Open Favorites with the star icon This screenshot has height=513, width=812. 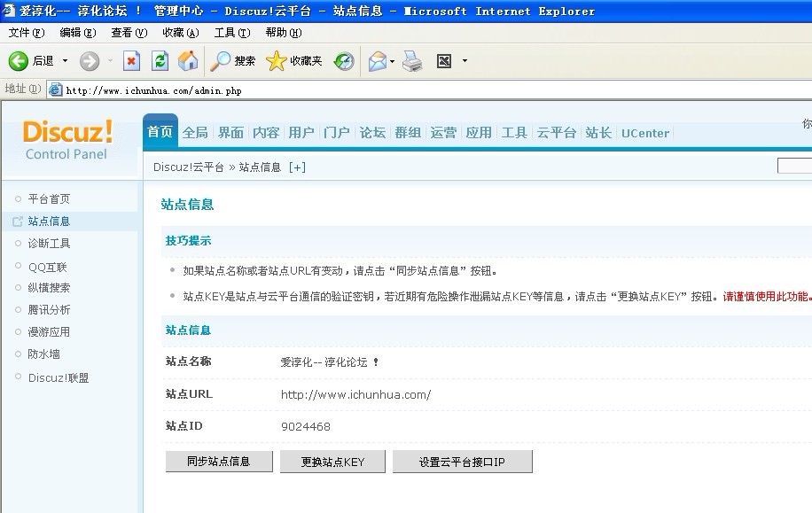tap(276, 61)
